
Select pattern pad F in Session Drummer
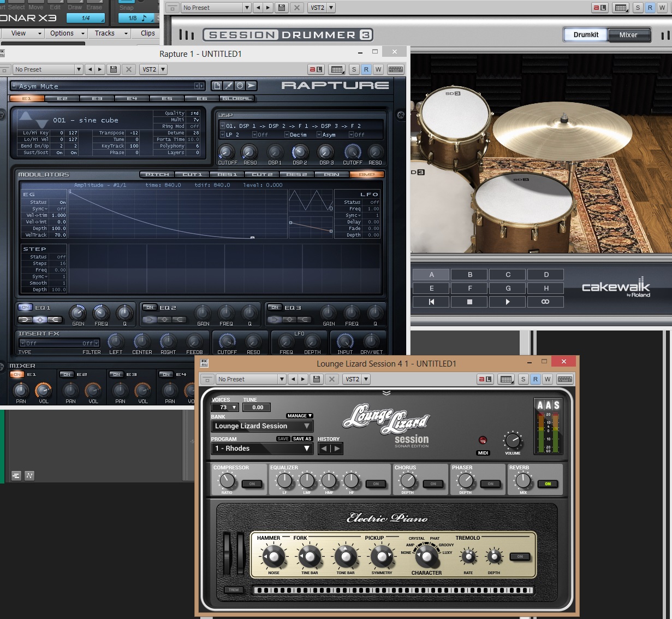click(x=469, y=288)
